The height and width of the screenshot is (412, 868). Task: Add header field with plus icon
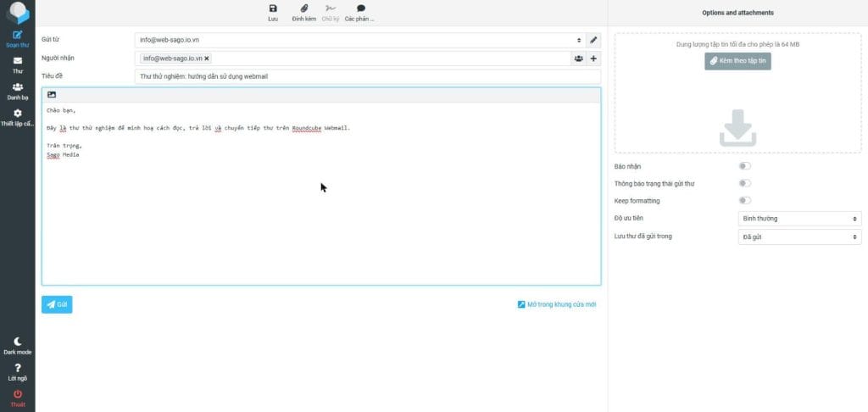pos(593,58)
